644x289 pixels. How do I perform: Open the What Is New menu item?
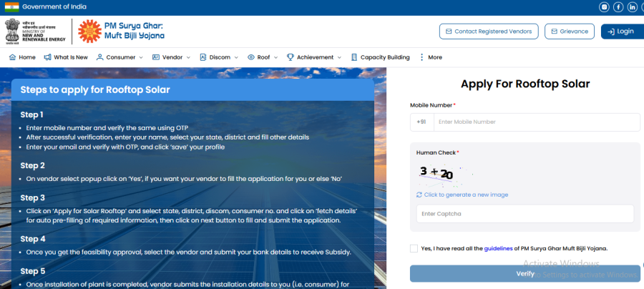click(x=66, y=57)
